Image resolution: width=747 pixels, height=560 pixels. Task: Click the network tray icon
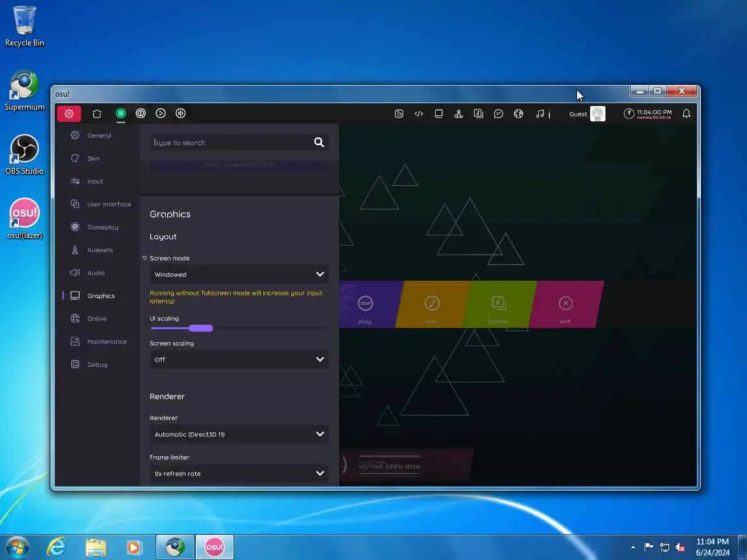pyautogui.click(x=665, y=548)
